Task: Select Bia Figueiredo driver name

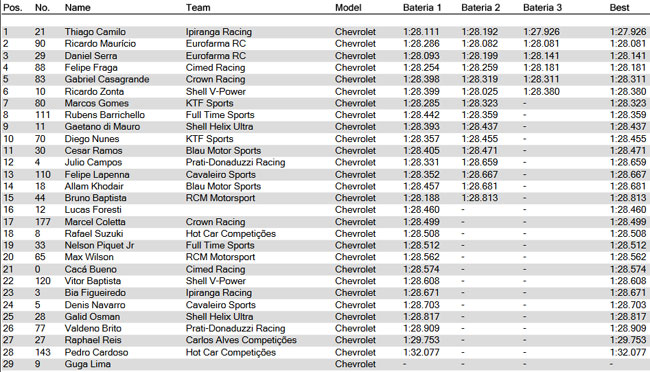Action: click(x=95, y=293)
